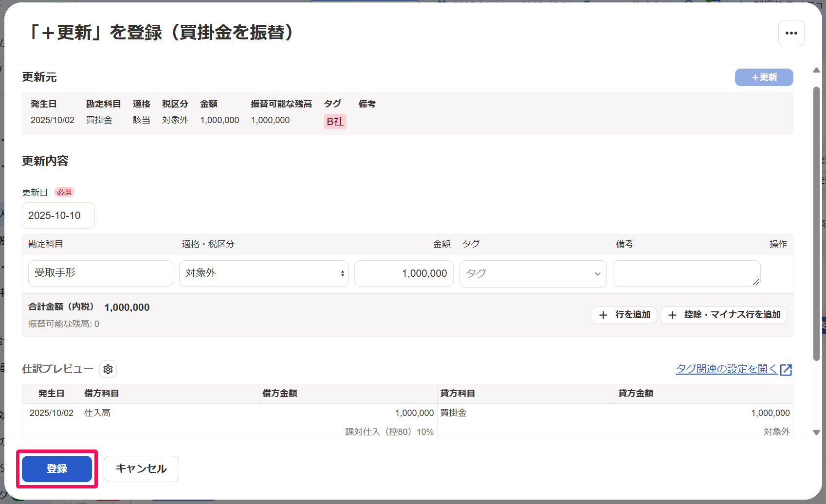The height and width of the screenshot is (504, 826).
Task: Click the 必須 required badge
Action: pos(64,192)
